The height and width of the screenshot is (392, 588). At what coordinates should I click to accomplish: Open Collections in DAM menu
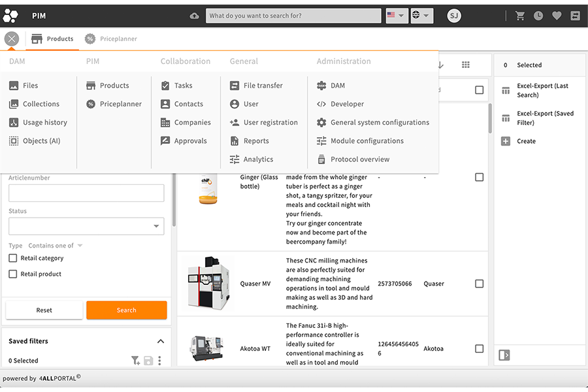(x=34, y=104)
